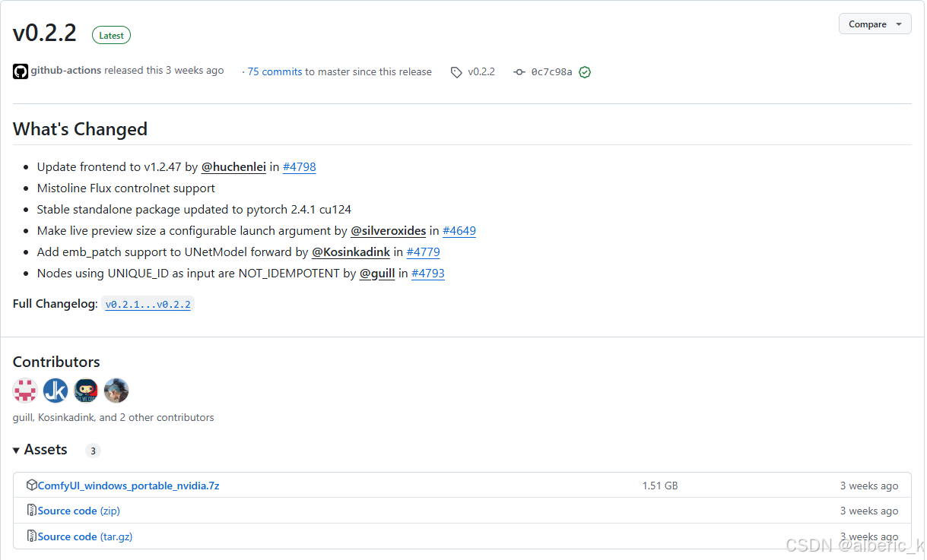Click the v0.2.2 release title
The height and width of the screenshot is (560, 927).
click(x=45, y=33)
